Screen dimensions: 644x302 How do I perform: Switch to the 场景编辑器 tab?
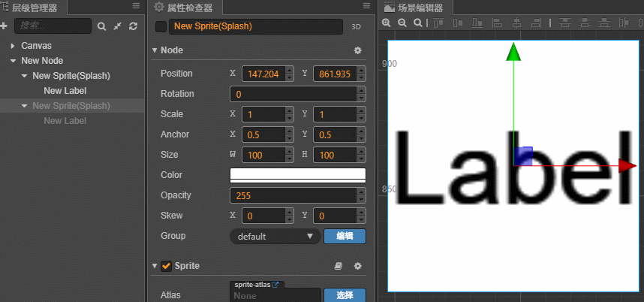tap(414, 8)
